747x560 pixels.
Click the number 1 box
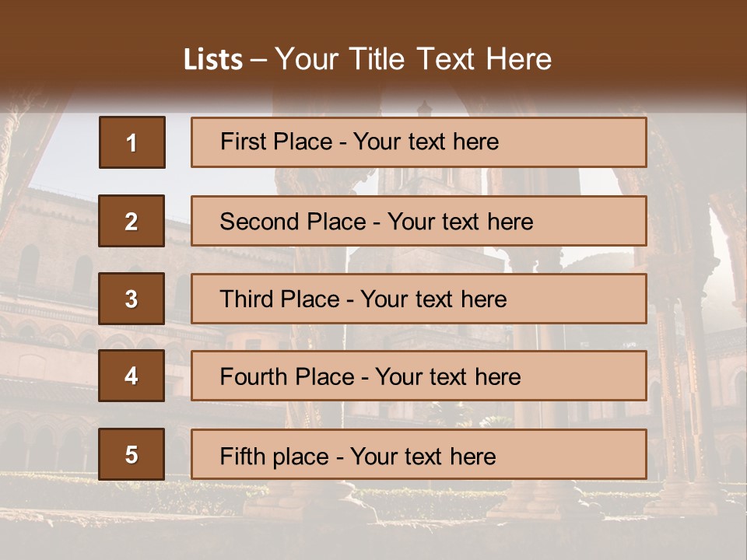click(132, 142)
